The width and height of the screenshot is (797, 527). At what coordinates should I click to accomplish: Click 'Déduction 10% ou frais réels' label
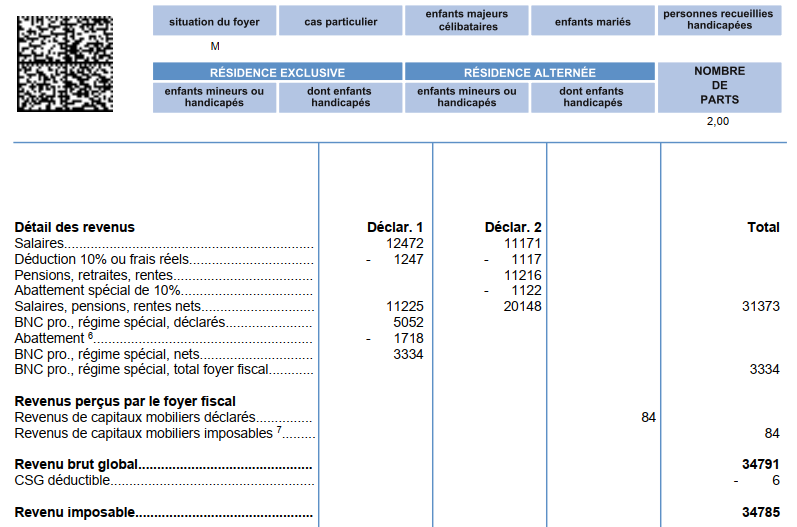102,259
